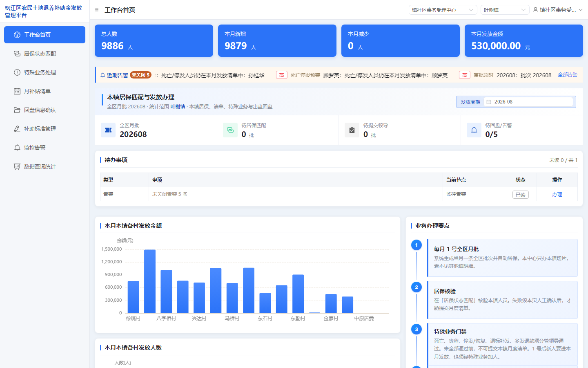Click the 全区月批 ticket icon
The height and width of the screenshot is (368, 588).
(108, 130)
